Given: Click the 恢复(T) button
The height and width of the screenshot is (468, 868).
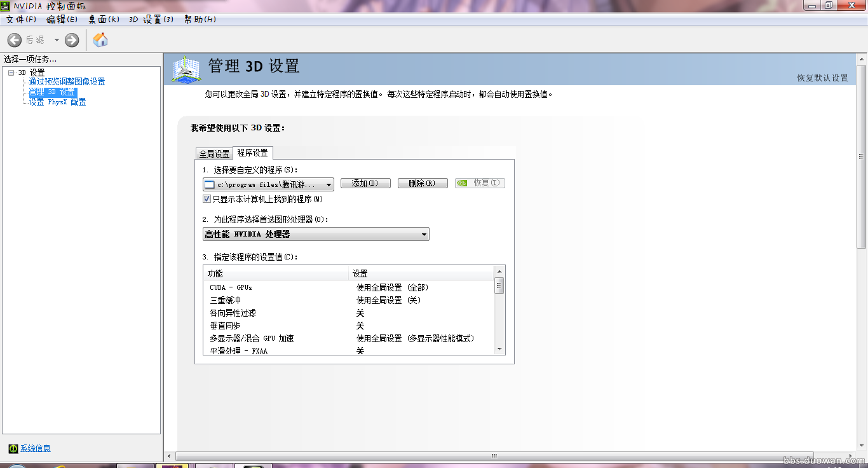Looking at the screenshot, I should pyautogui.click(x=480, y=183).
